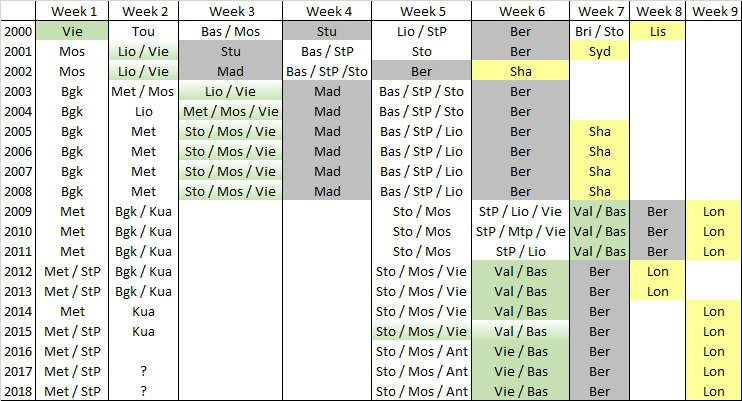
Task: Click the 2009 row label
Action: click(x=18, y=211)
